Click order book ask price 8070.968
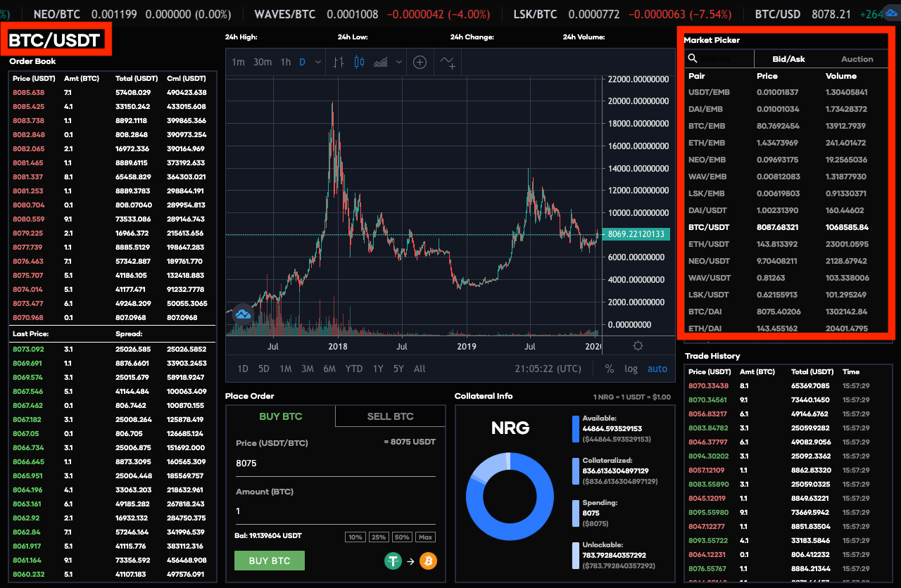 (x=28, y=317)
